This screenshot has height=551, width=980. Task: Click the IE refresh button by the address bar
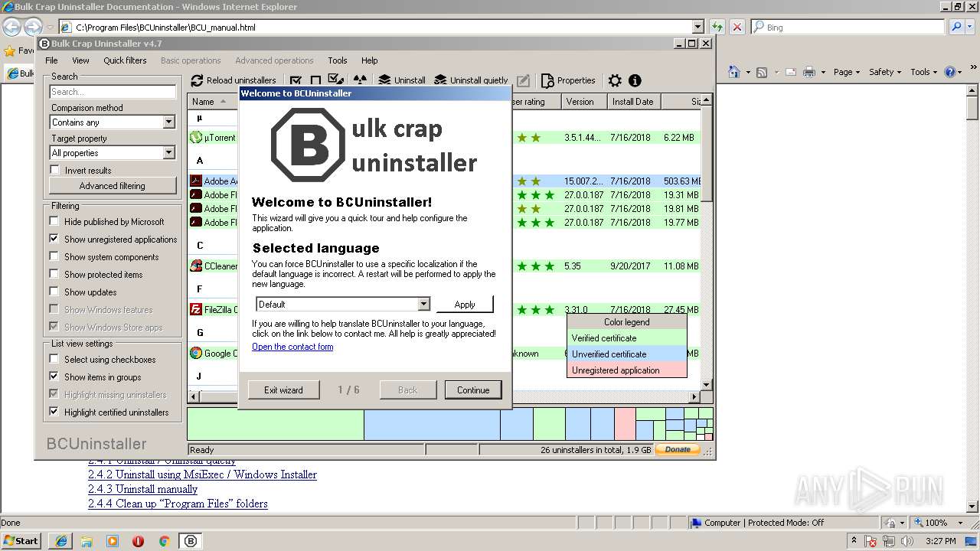pyautogui.click(x=717, y=27)
